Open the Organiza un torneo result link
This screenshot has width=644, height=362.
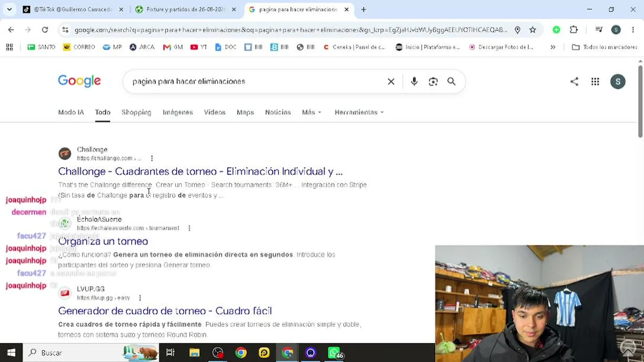point(103,241)
